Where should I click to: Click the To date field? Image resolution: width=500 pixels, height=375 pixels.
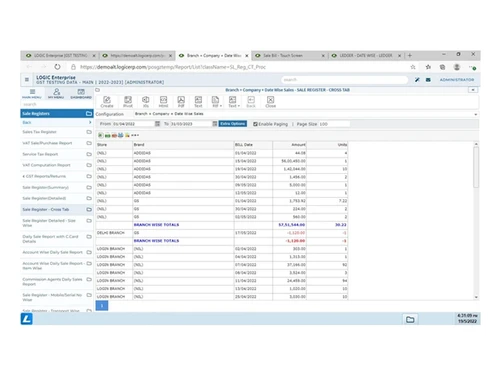(191, 124)
